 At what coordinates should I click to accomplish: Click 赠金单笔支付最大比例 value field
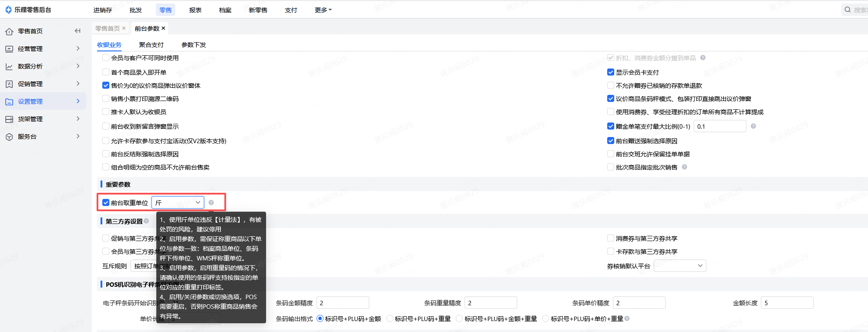click(x=720, y=126)
